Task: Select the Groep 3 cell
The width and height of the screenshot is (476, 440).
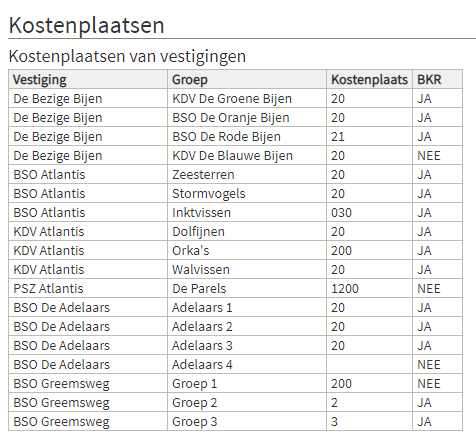Action: click(247, 421)
